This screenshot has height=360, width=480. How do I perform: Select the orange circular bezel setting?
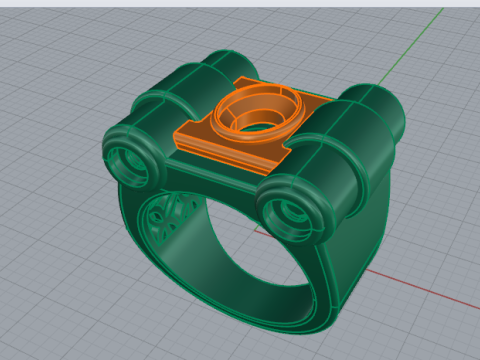pos(258,112)
